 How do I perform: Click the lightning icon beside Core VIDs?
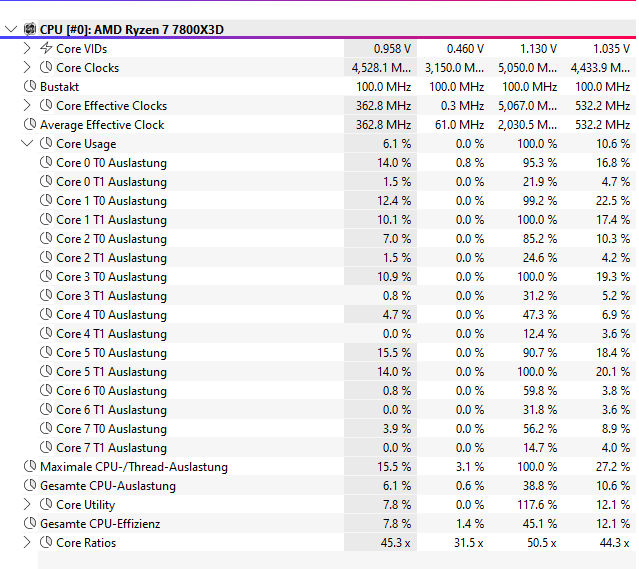click(x=46, y=48)
